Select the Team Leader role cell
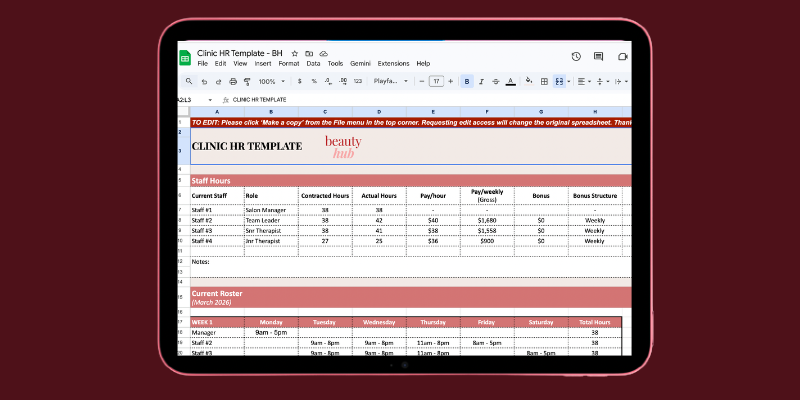 [x=271, y=220]
